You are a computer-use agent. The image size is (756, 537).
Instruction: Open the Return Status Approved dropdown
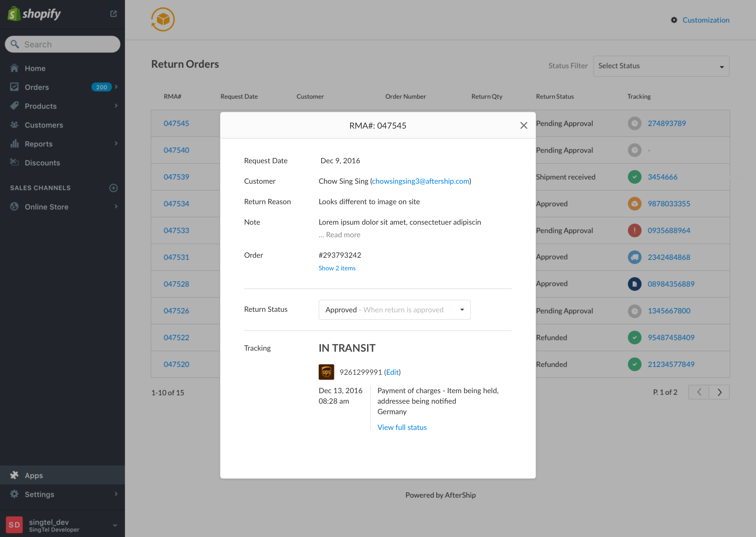pos(394,310)
